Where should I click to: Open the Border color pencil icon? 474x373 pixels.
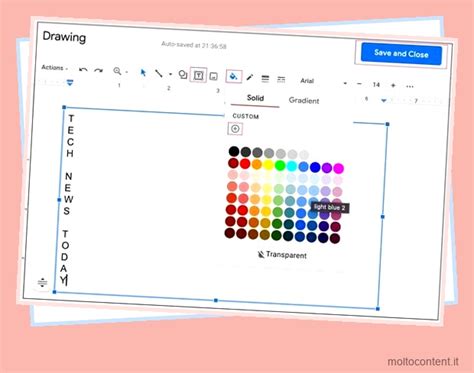pyautogui.click(x=250, y=78)
